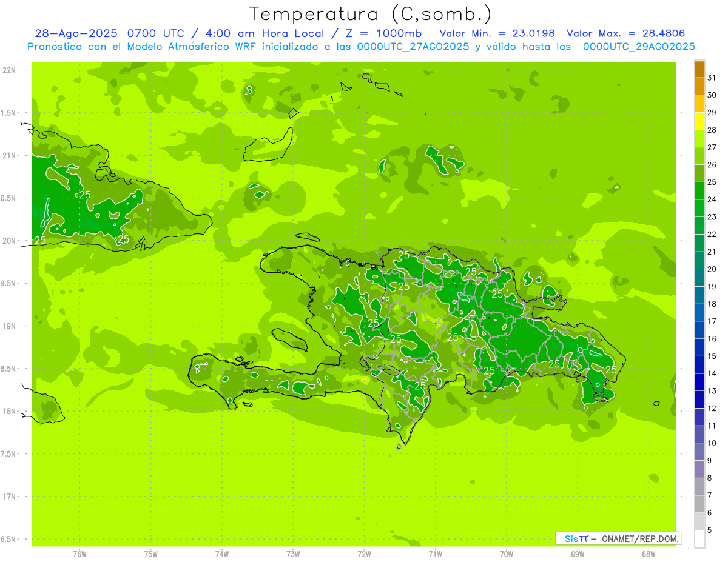Viewport: 728px width, 562px height.
Task: Click the yellow swatch between 28 and 29
Action: click(699, 121)
